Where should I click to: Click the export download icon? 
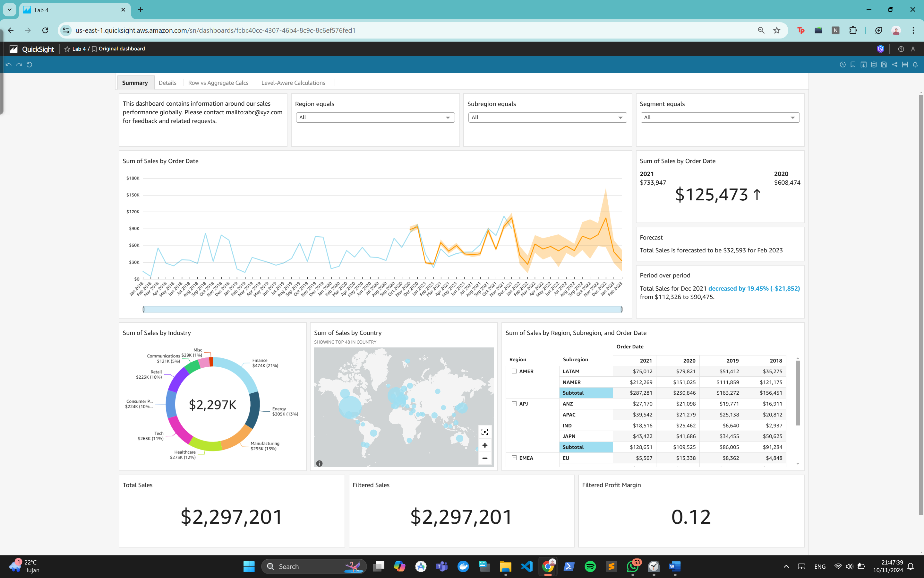[x=863, y=65]
